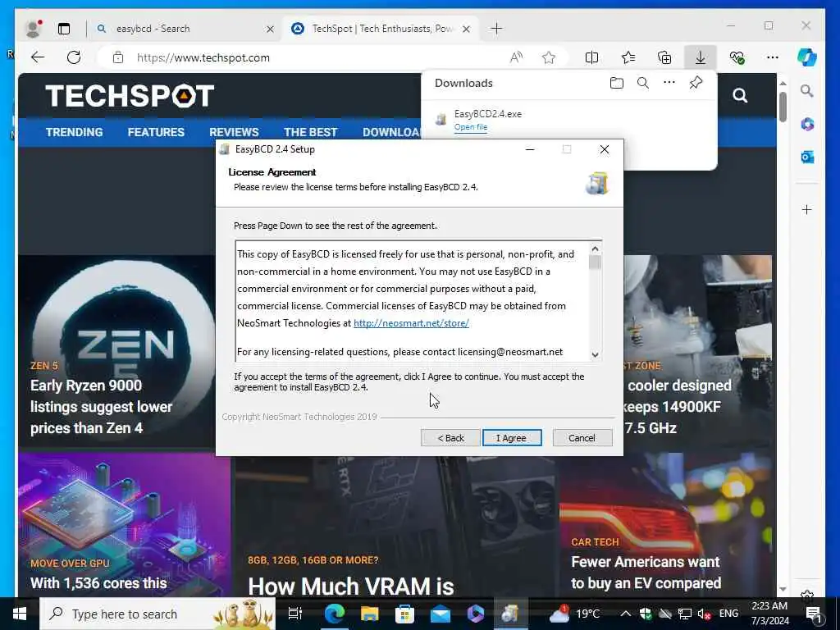The width and height of the screenshot is (840, 630).
Task: Open THE BEST in TechSpot navigation
Action: [311, 132]
